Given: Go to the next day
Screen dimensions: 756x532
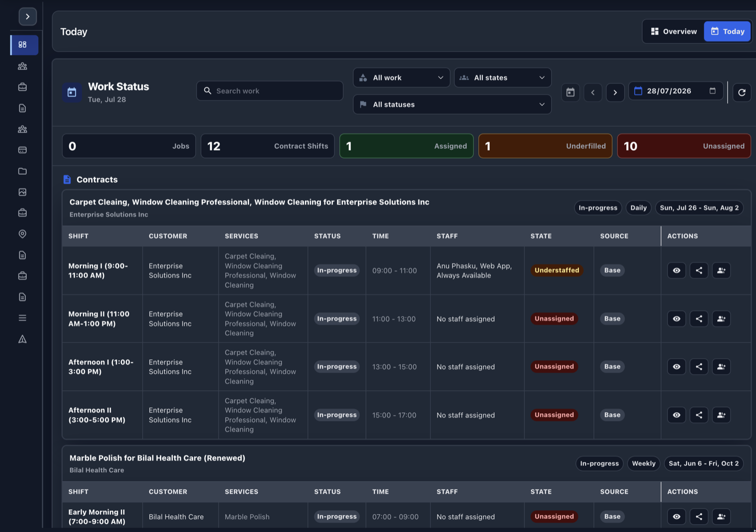Looking at the screenshot, I should (x=615, y=92).
